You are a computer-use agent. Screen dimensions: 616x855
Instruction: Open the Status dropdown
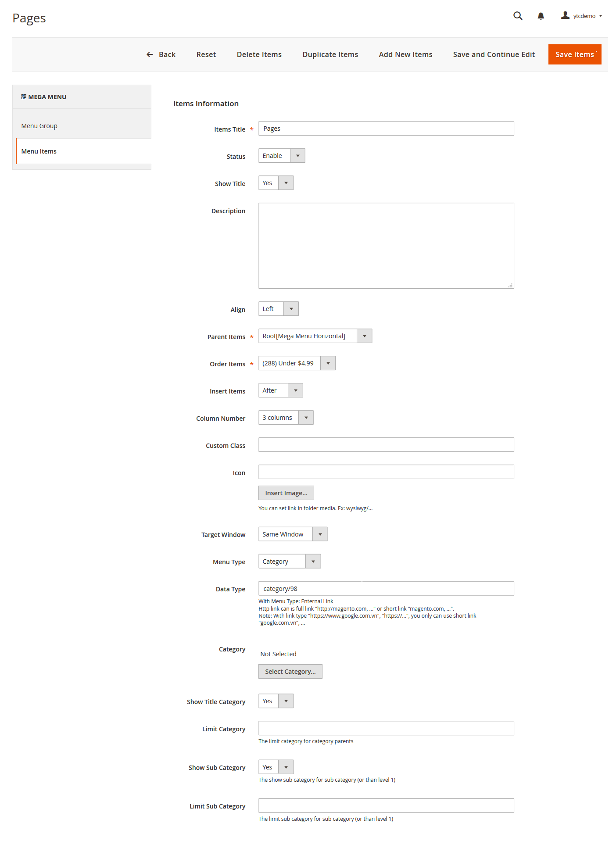pos(282,156)
